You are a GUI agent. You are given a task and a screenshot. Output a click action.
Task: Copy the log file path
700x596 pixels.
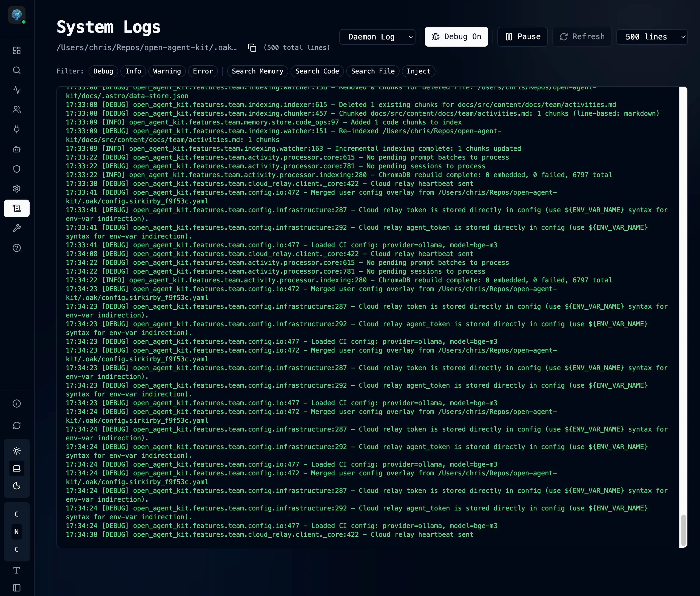(252, 48)
